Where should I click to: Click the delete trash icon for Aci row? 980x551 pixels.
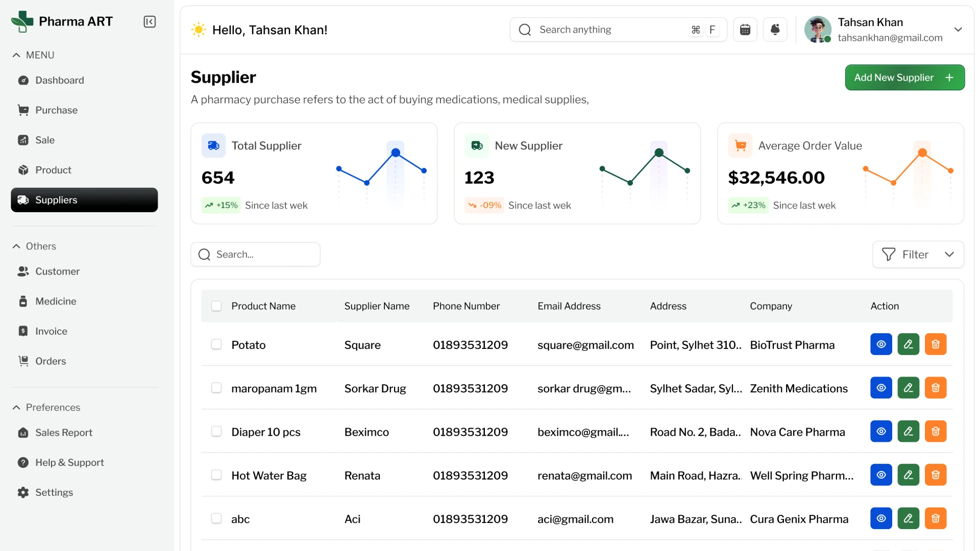935,518
